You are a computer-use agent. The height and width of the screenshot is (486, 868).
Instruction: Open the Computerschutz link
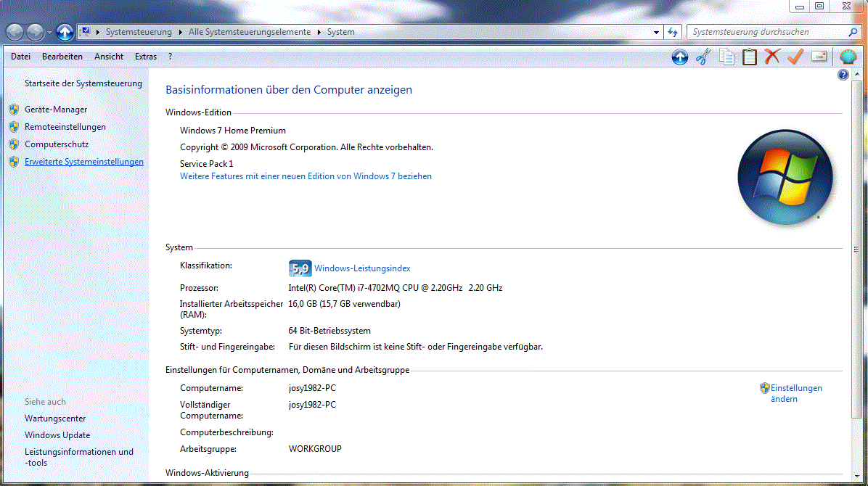point(57,144)
